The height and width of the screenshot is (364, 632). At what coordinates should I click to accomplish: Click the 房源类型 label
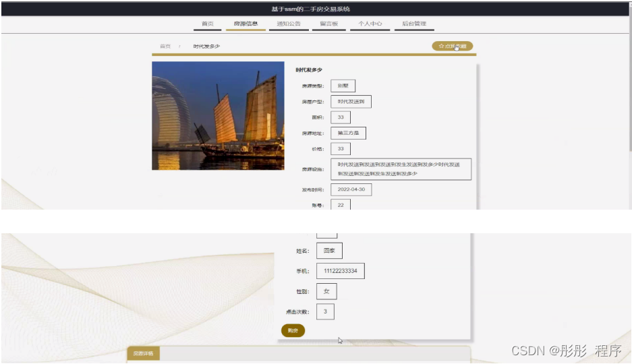[x=313, y=86]
